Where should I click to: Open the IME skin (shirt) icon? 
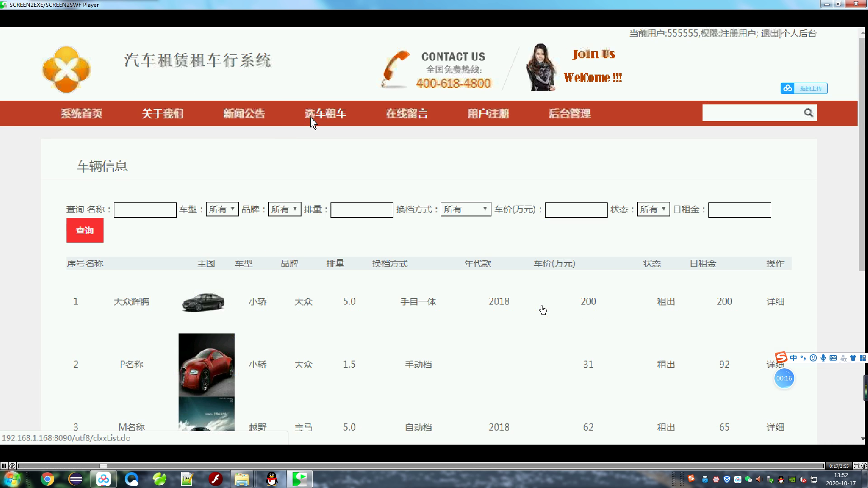pyautogui.click(x=853, y=358)
